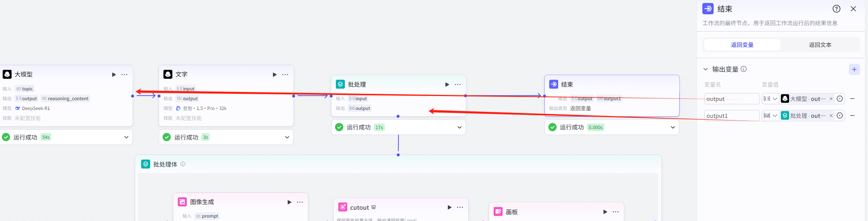Run the 文字 node with play icon
Image resolution: width=868 pixels, height=221 pixels.
[x=275, y=75]
